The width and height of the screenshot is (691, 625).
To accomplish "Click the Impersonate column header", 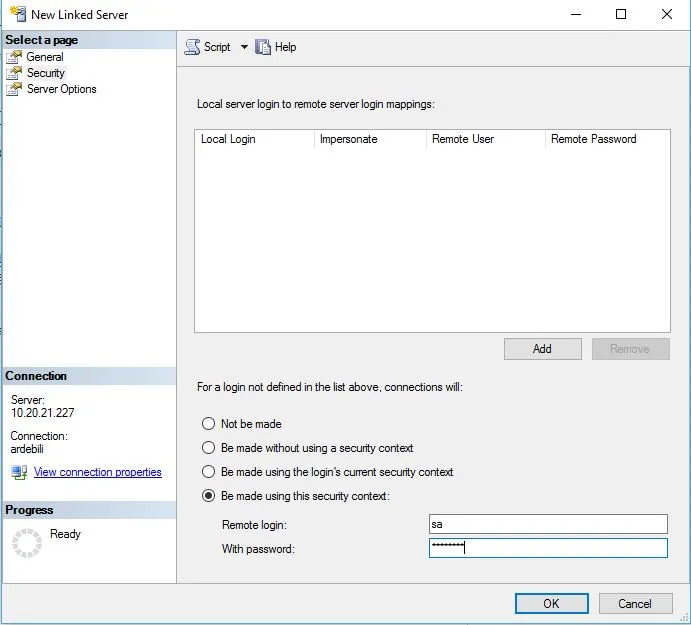I will [x=370, y=139].
